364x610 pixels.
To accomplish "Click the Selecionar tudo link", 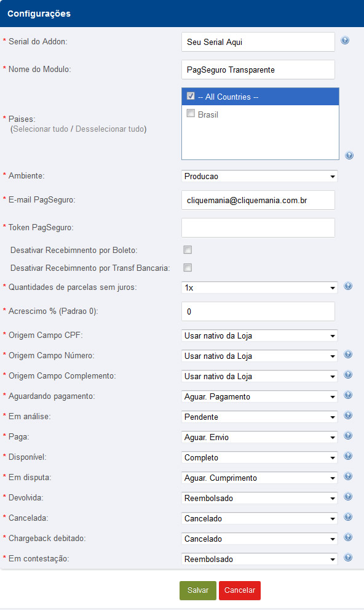I will click(x=41, y=129).
